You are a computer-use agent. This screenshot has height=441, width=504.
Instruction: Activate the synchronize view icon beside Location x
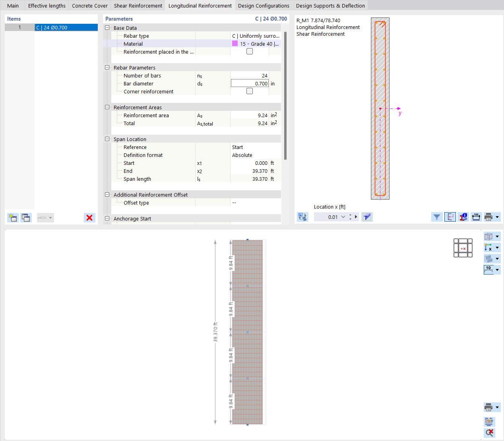302,217
